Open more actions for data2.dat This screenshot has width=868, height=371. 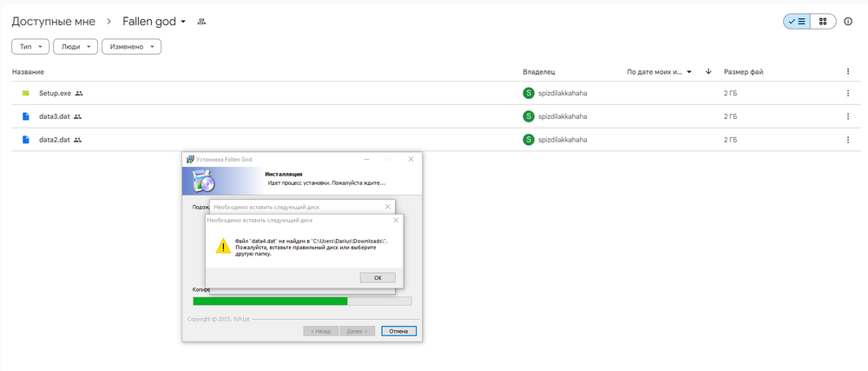(847, 140)
